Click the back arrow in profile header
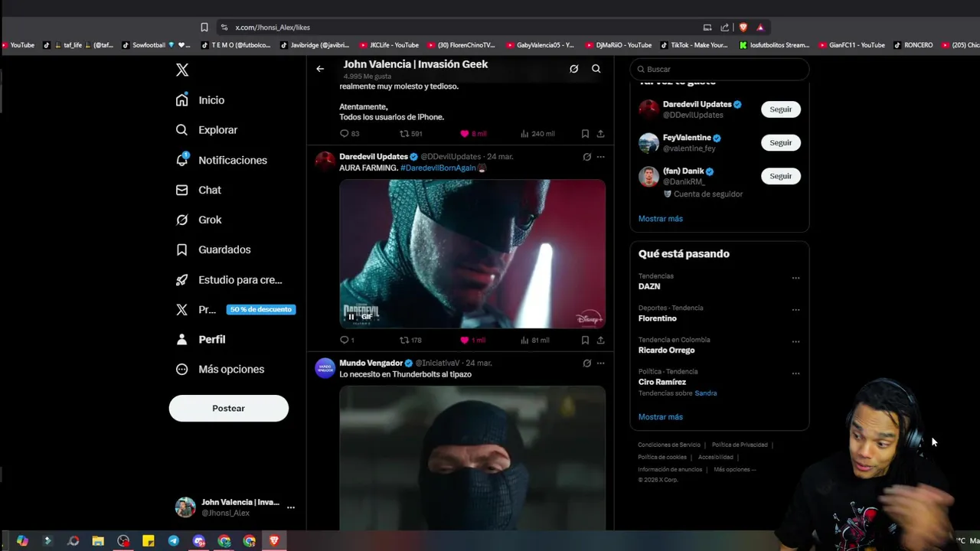Viewport: 980px width, 551px height. pos(320,69)
